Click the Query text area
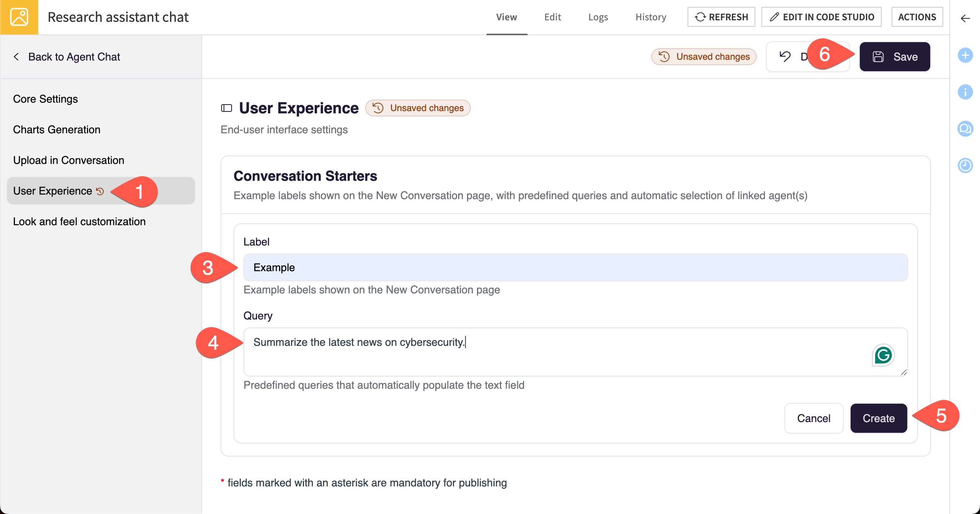This screenshot has width=980, height=514. point(575,352)
